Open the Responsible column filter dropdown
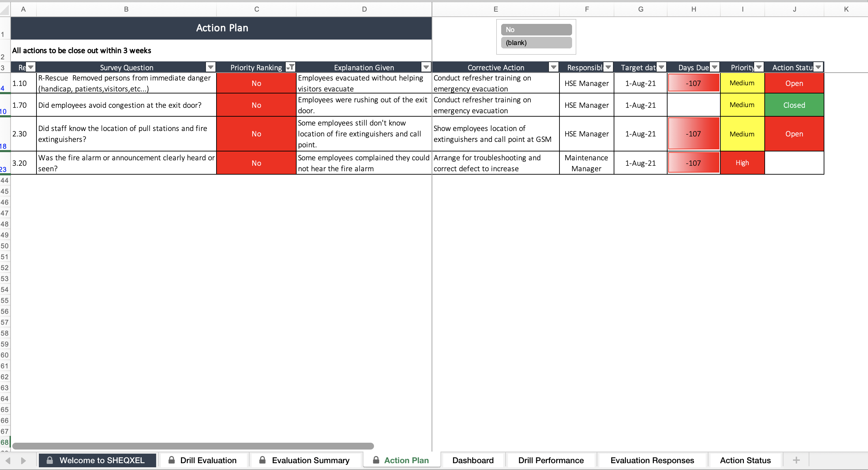The height and width of the screenshot is (470, 868). [x=608, y=67]
